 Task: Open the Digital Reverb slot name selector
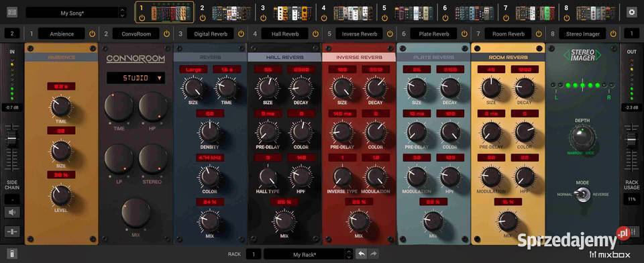click(210, 34)
